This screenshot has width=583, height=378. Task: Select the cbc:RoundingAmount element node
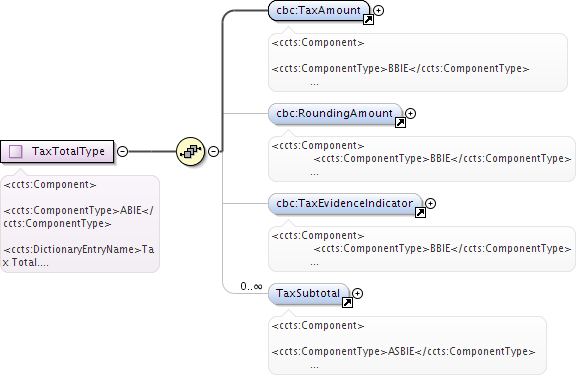(x=335, y=113)
